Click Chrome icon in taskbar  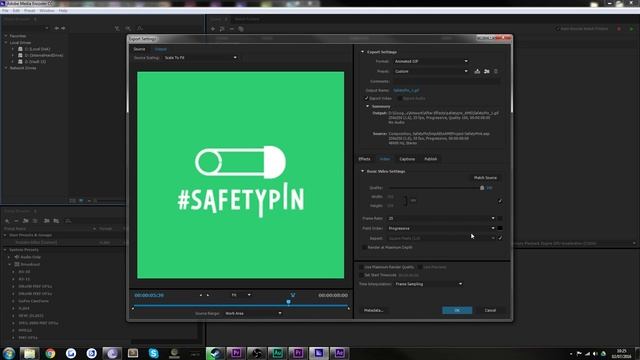(x=50, y=353)
